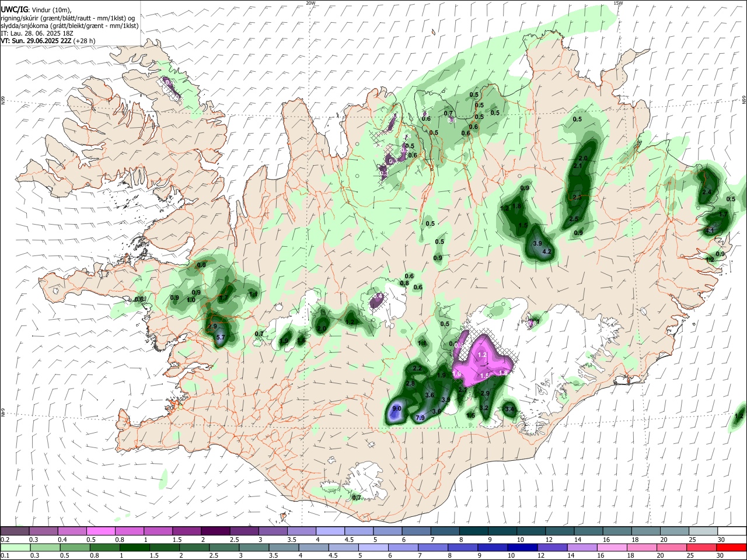Screen dimensions: 747x560
Task: Click the 2.8 precipitation value on the map
Action: tap(410, 383)
